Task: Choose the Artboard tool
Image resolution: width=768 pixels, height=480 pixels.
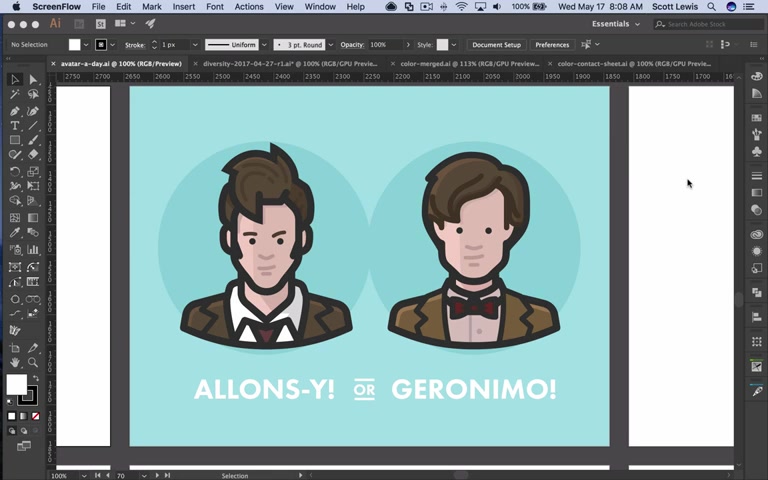Action: tap(15, 348)
